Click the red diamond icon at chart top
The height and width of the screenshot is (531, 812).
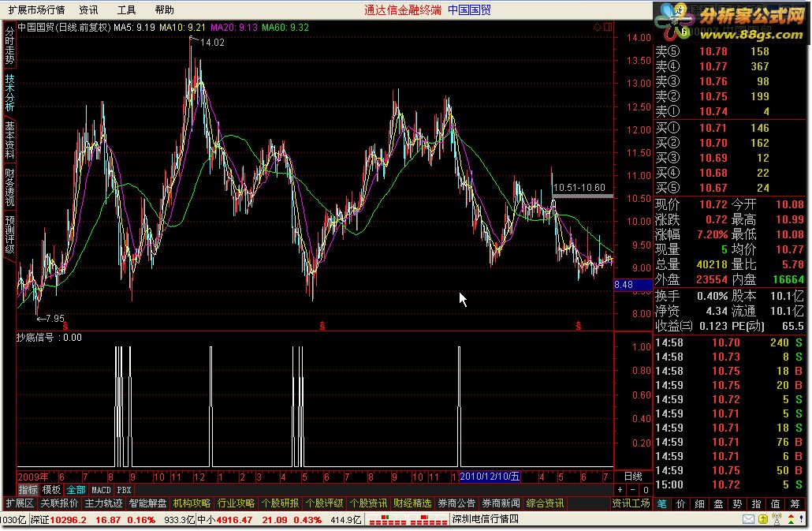pos(597,27)
